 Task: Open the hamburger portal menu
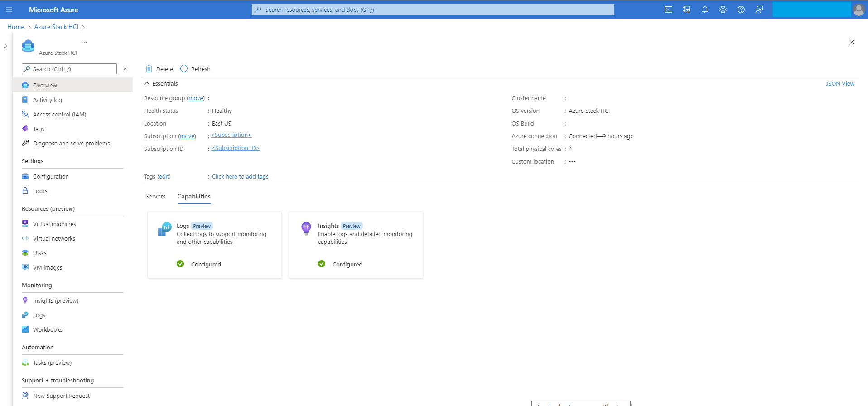pos(9,10)
